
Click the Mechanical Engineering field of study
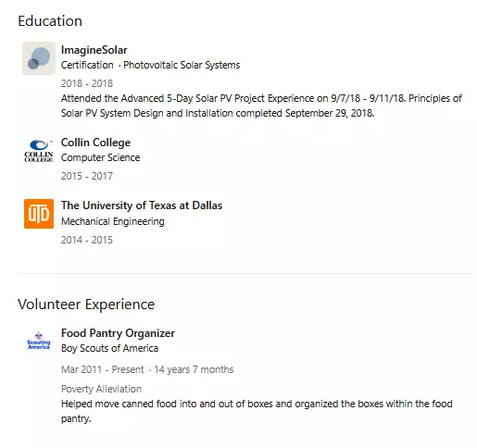pos(113,221)
